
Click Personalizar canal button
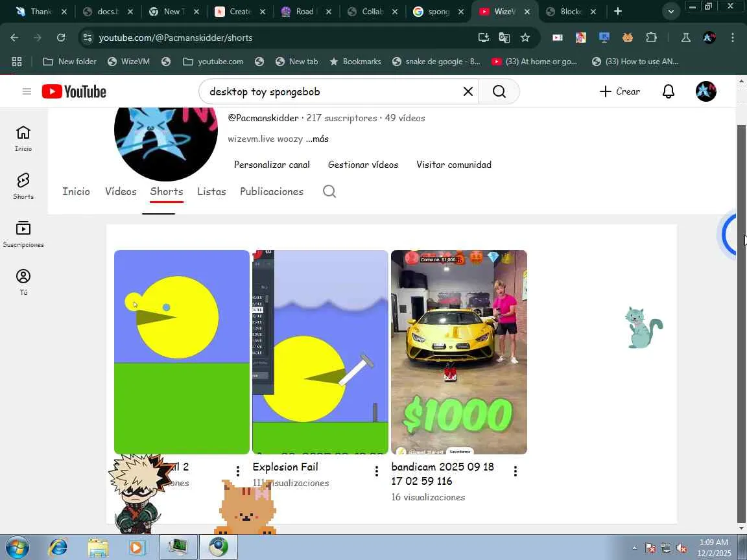[x=272, y=165]
